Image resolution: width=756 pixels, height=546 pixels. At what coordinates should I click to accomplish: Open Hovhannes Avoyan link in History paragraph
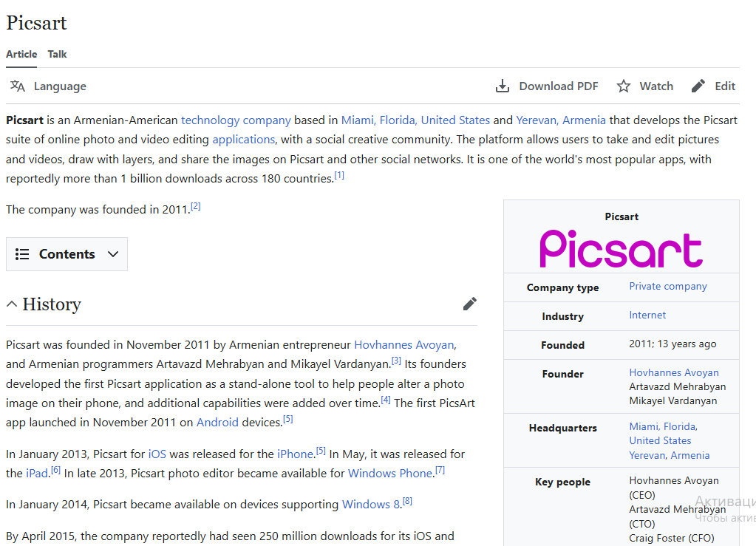coord(404,345)
